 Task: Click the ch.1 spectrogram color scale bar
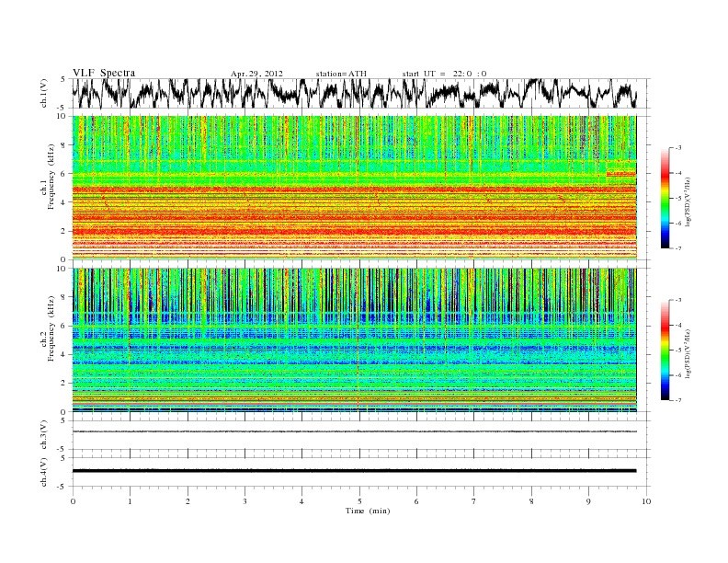tap(665, 198)
